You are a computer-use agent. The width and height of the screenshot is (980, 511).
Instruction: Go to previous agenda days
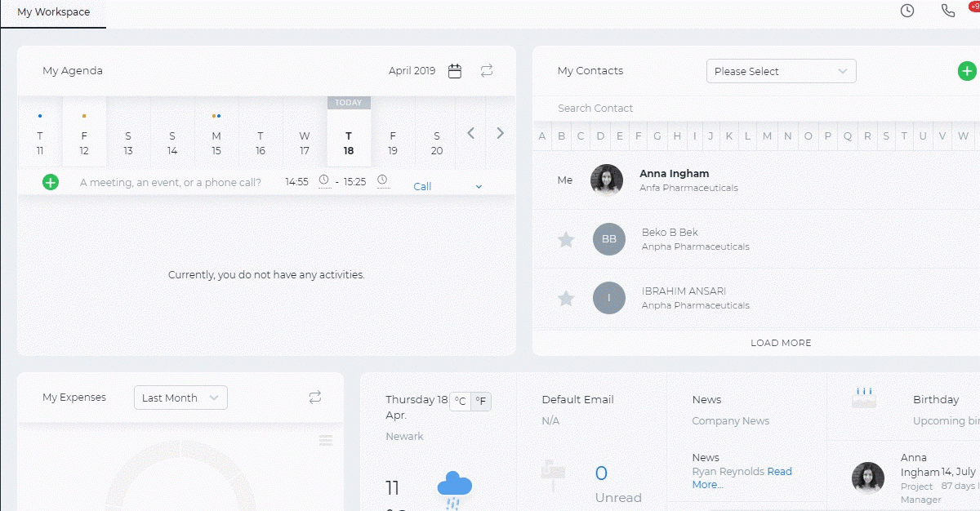pos(471,133)
